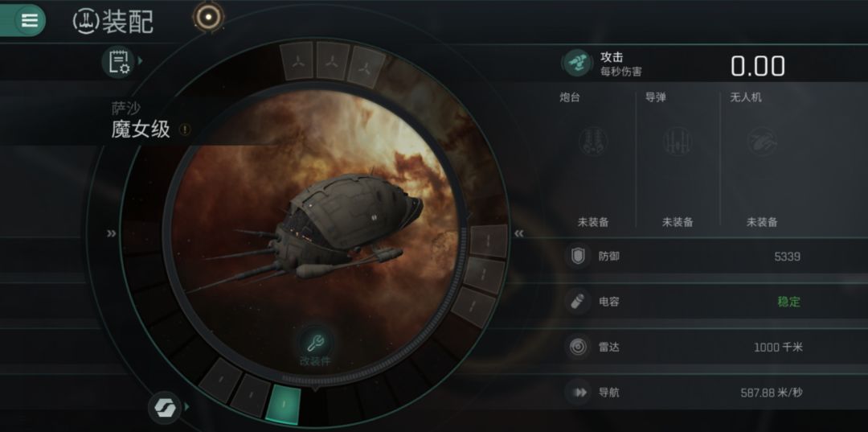Select the highlighted green module slot
Screen dimensions: 868x432
[284, 405]
